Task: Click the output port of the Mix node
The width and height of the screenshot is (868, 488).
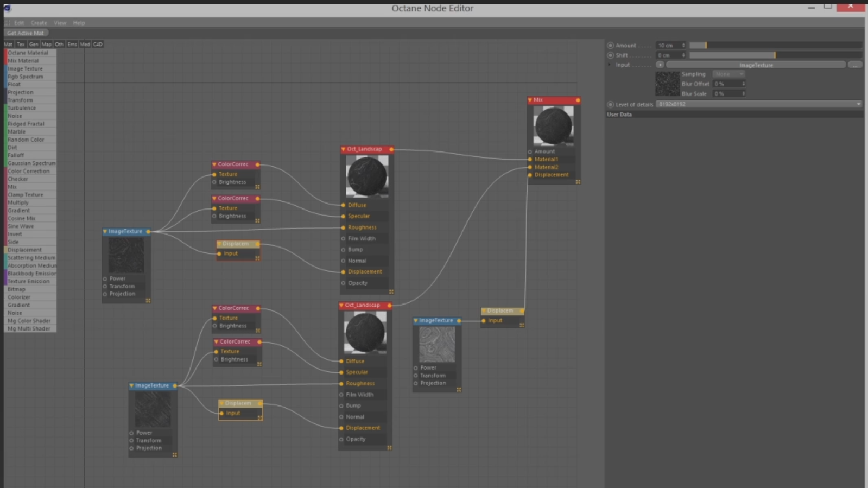Action: tap(578, 100)
